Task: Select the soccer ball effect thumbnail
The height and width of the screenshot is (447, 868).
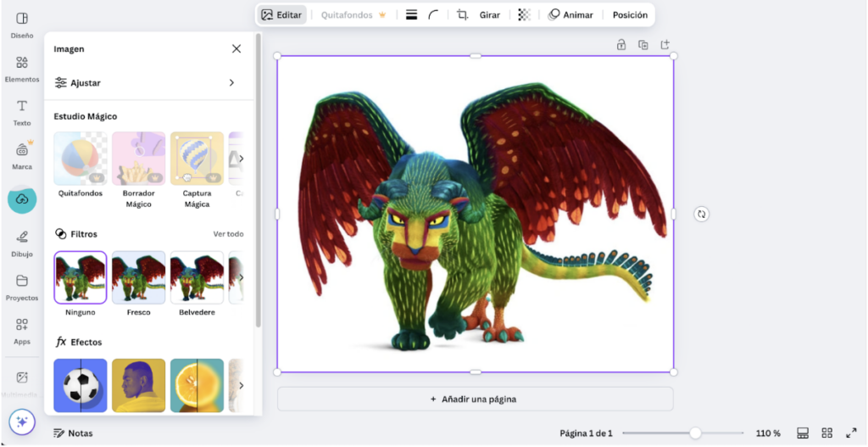Action: pos(81,386)
